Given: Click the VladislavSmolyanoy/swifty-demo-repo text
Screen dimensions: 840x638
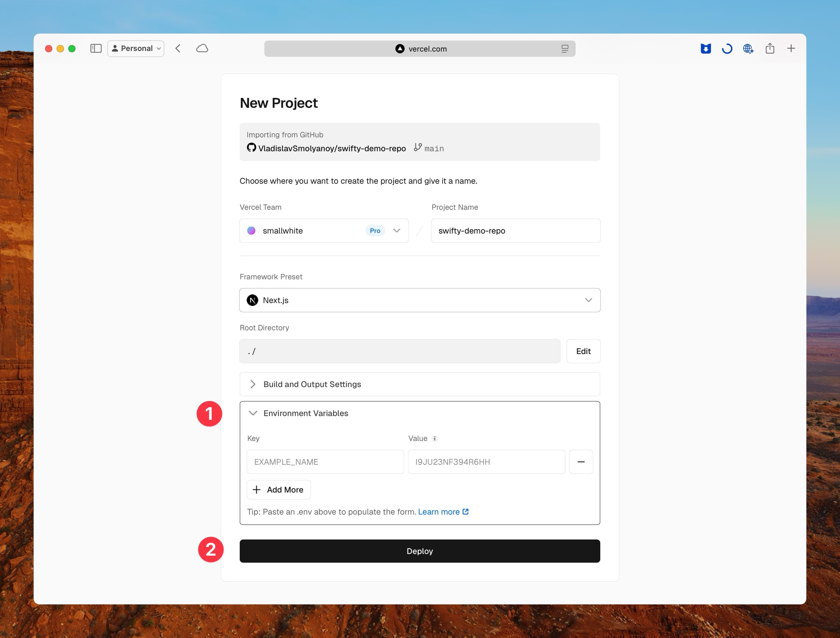Looking at the screenshot, I should (332, 148).
